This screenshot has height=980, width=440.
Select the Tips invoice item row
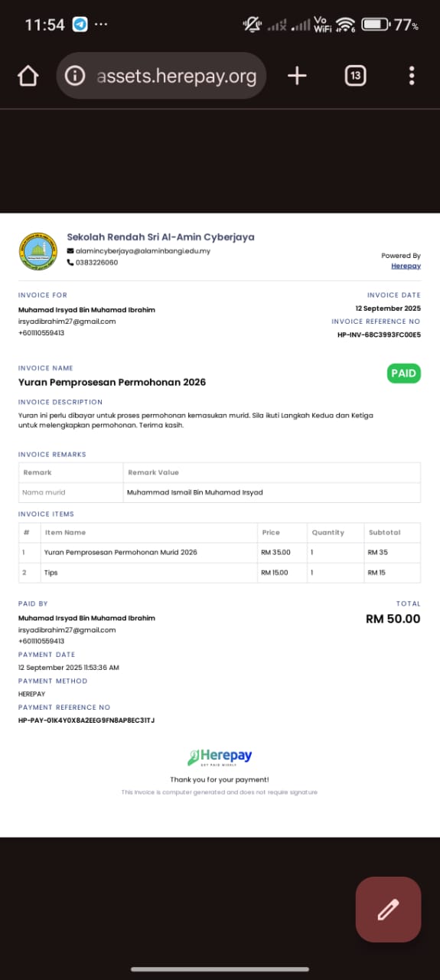coord(220,573)
